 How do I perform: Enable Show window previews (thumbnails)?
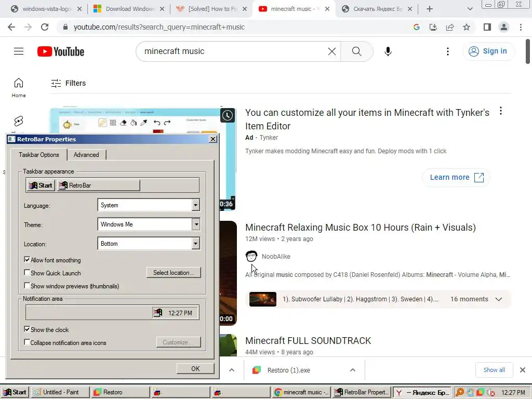[x=27, y=285]
